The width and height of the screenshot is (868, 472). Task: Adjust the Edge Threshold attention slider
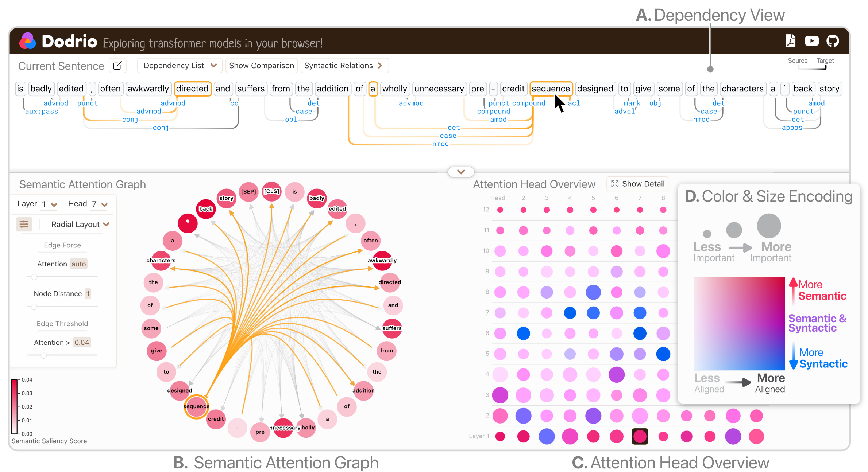(44, 355)
